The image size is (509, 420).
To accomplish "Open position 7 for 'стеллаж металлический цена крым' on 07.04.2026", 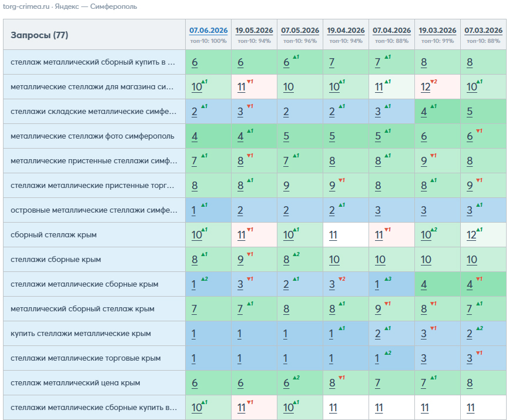I will (378, 383).
